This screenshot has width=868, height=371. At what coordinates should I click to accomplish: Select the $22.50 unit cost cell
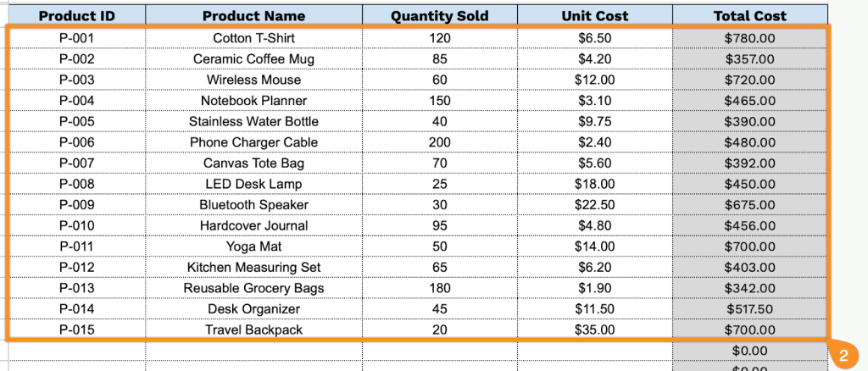pos(594,205)
